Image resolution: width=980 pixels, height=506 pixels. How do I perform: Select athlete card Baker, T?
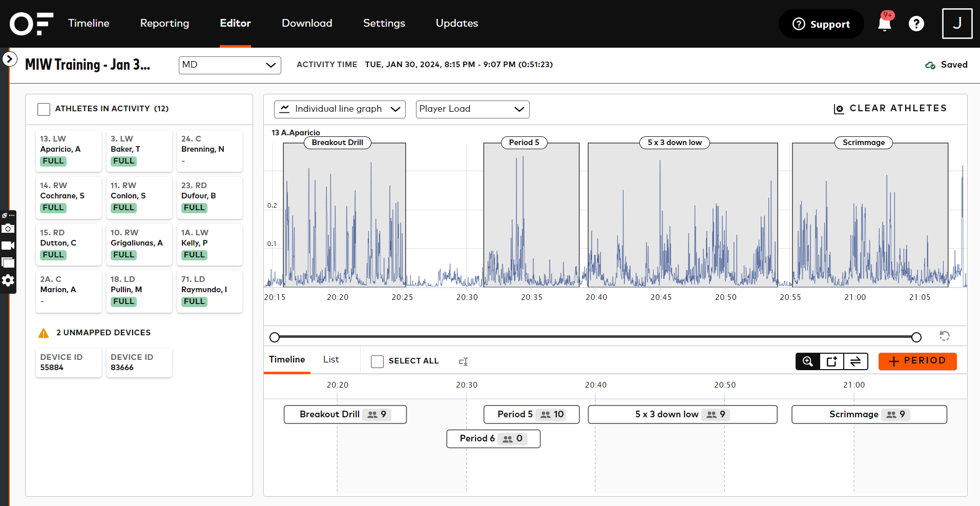pos(139,151)
